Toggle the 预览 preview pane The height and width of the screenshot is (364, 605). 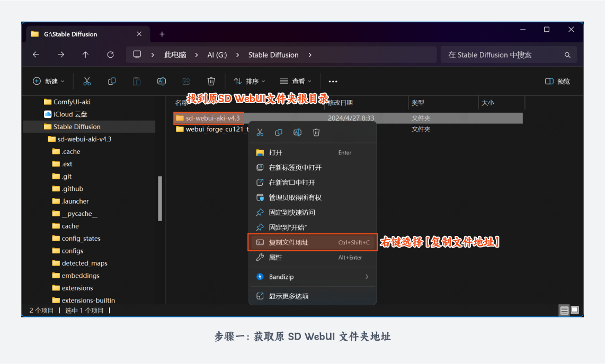tap(557, 81)
